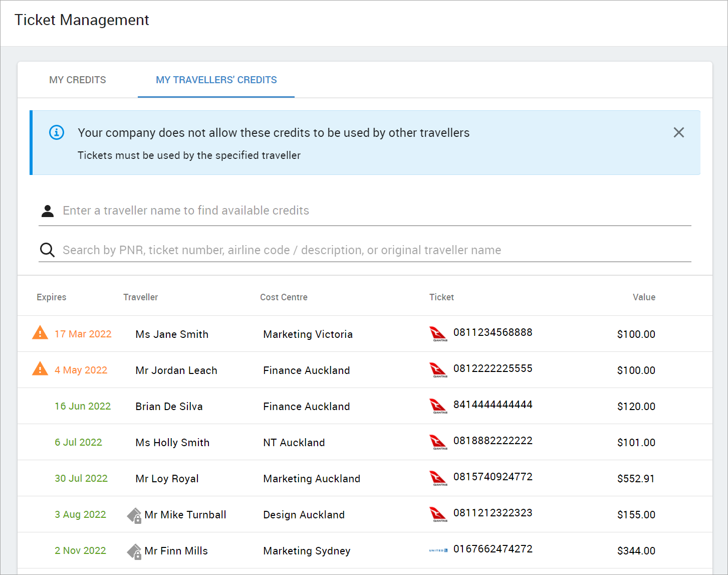This screenshot has width=728, height=575.
Task: Click warning icon for 4 May 2022
Action: click(40, 368)
